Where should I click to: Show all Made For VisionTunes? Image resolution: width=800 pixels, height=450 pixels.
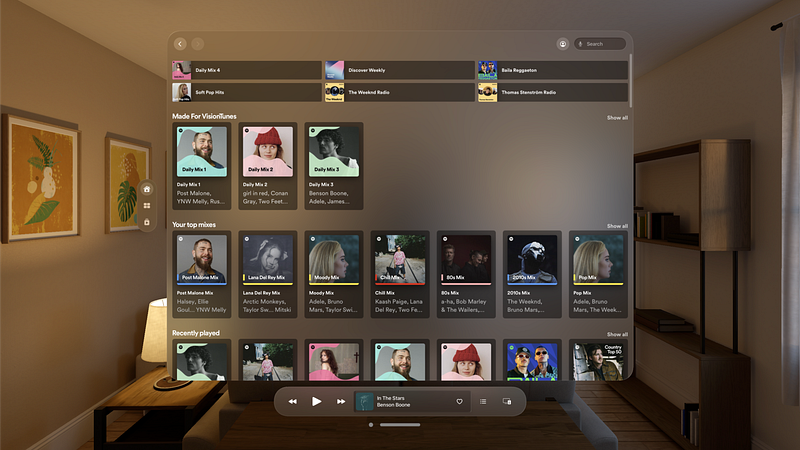pyautogui.click(x=617, y=117)
